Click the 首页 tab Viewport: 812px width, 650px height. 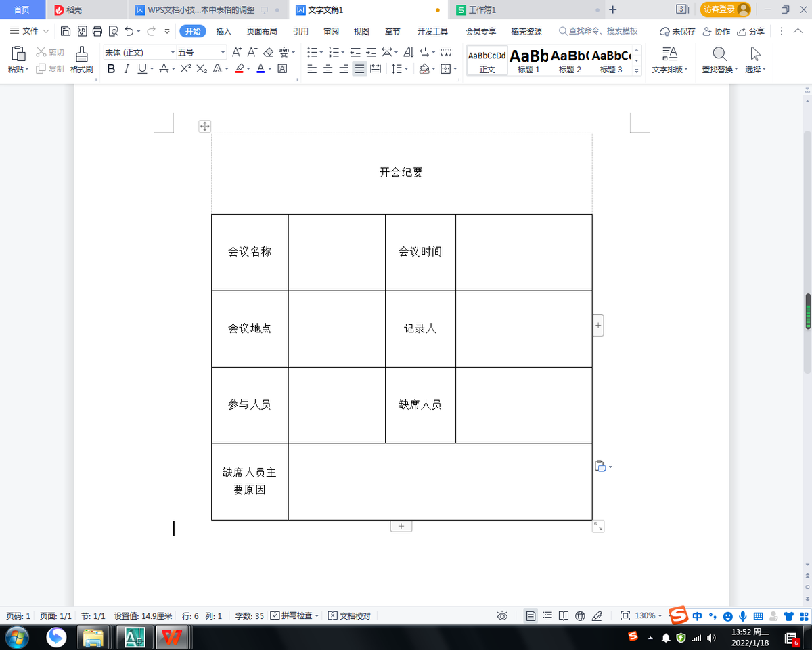(x=22, y=9)
